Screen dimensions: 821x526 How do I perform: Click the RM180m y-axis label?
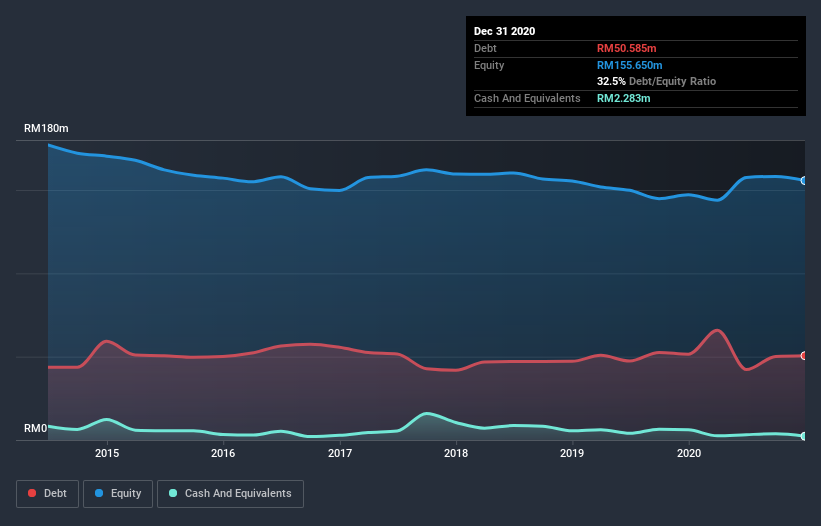click(46, 128)
